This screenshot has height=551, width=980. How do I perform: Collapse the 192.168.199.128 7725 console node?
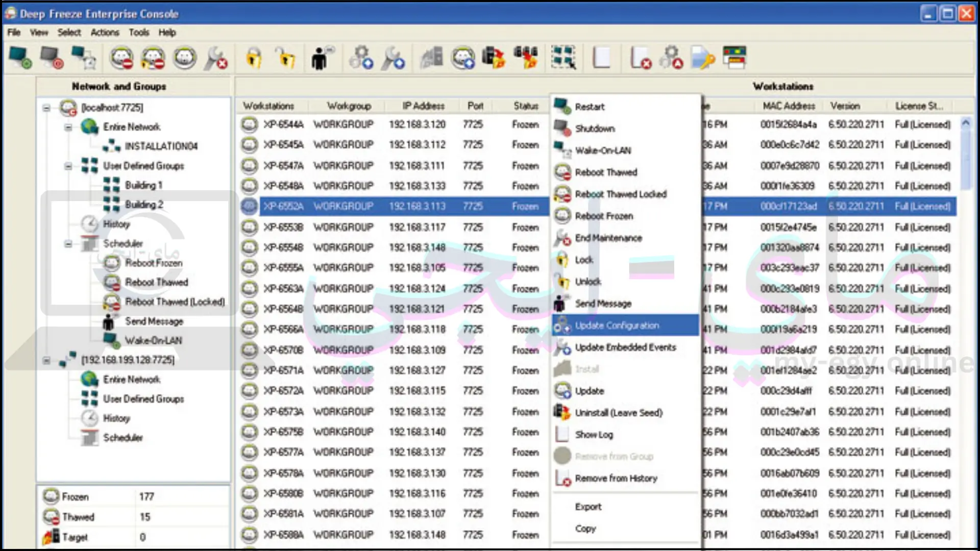(46, 360)
